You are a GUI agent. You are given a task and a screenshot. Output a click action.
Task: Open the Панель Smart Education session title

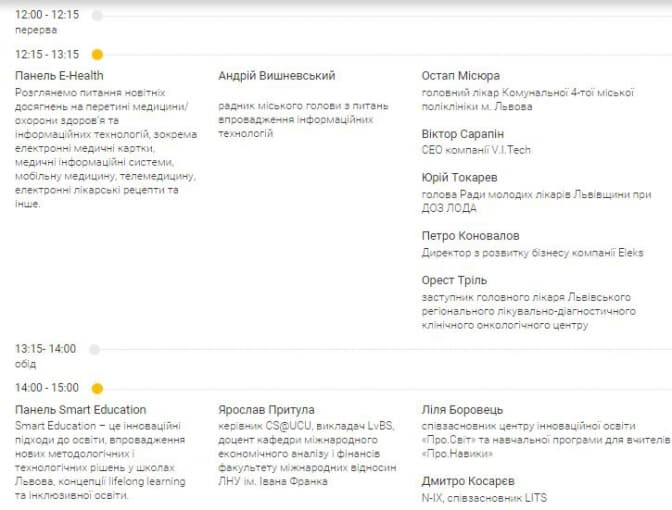tap(81, 410)
